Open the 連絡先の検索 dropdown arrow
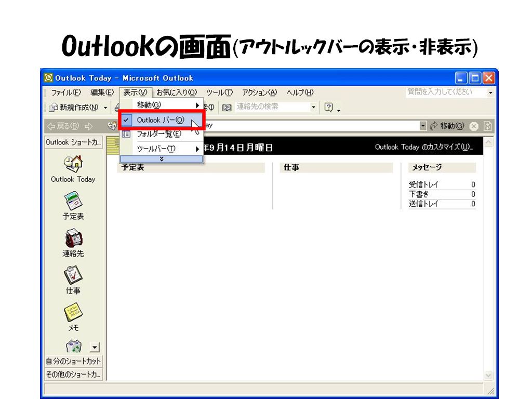This screenshot has height=399, width=532. pyautogui.click(x=313, y=108)
